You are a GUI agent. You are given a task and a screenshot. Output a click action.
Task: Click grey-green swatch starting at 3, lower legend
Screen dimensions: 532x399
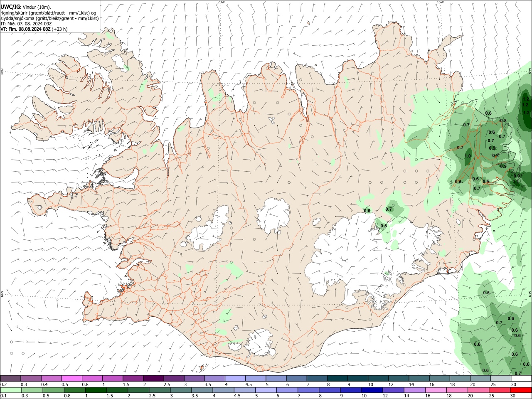[x=181, y=390]
